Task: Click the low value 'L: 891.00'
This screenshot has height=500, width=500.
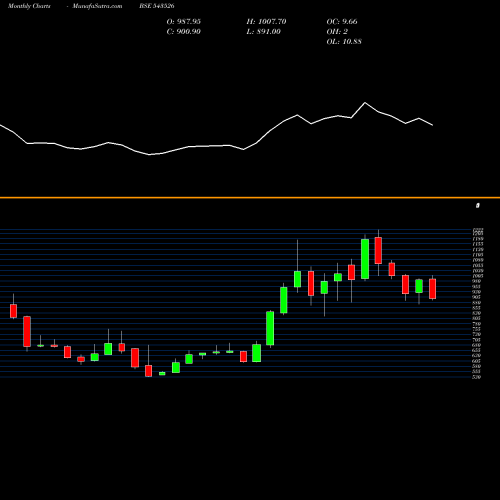Action: (x=264, y=31)
